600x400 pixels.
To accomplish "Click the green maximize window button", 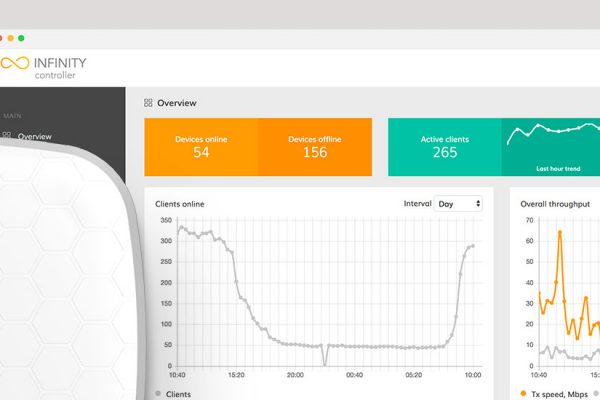I will tap(21, 38).
